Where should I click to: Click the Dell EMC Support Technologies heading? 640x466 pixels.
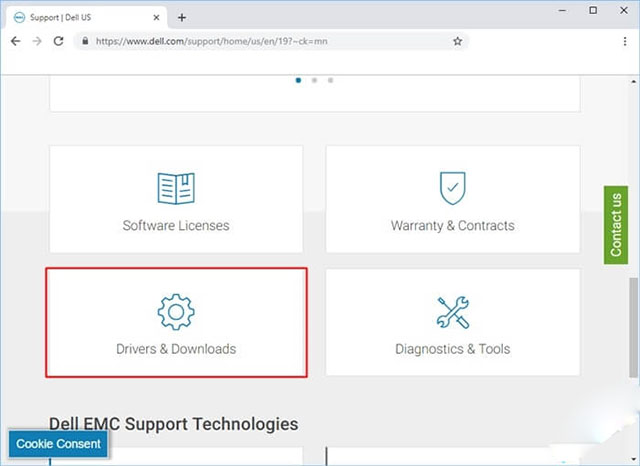click(174, 424)
